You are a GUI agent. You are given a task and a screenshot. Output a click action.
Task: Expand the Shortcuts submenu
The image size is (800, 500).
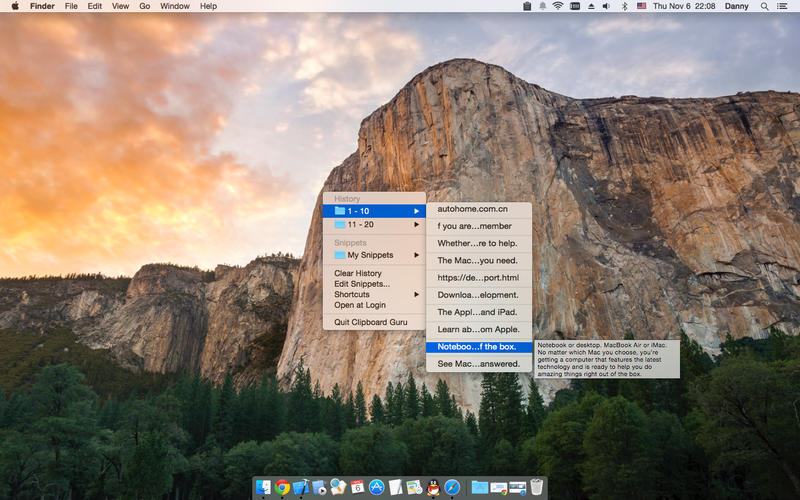(x=374, y=294)
